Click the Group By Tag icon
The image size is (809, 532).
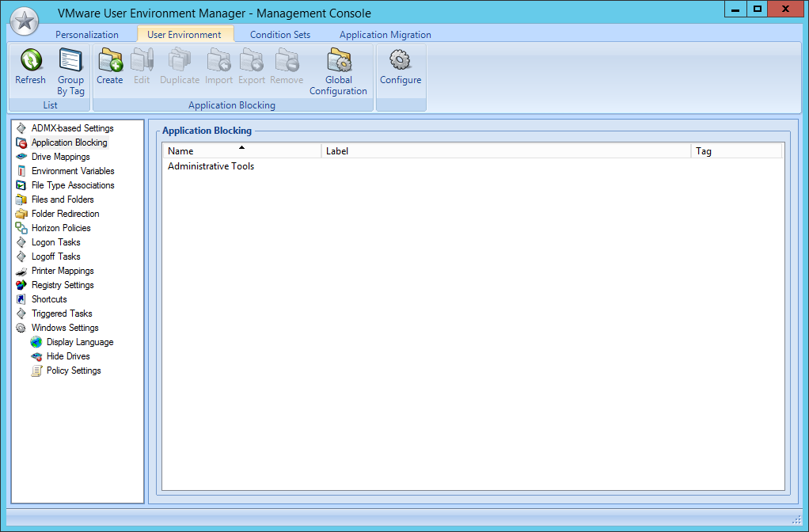point(70,60)
